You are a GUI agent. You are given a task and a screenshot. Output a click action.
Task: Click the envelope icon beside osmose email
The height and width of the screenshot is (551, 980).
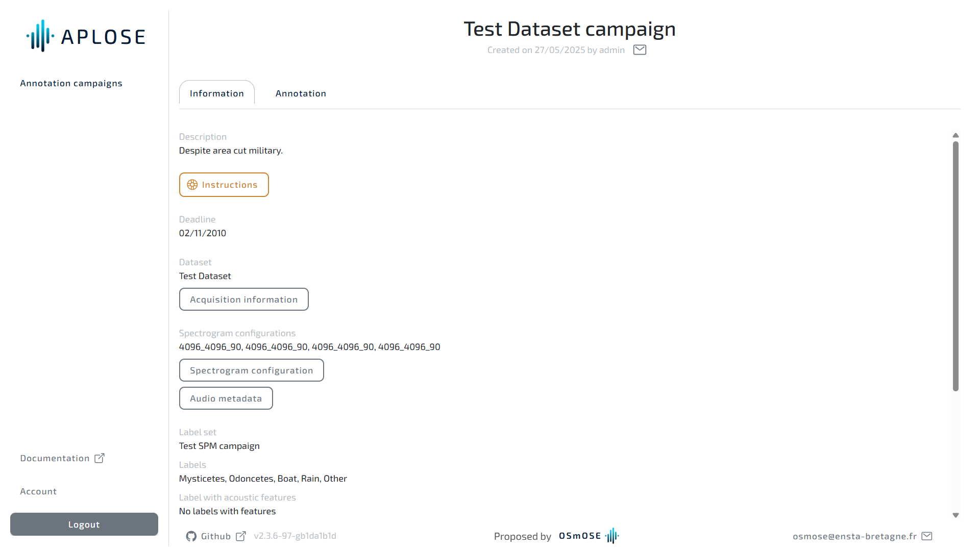pos(927,536)
